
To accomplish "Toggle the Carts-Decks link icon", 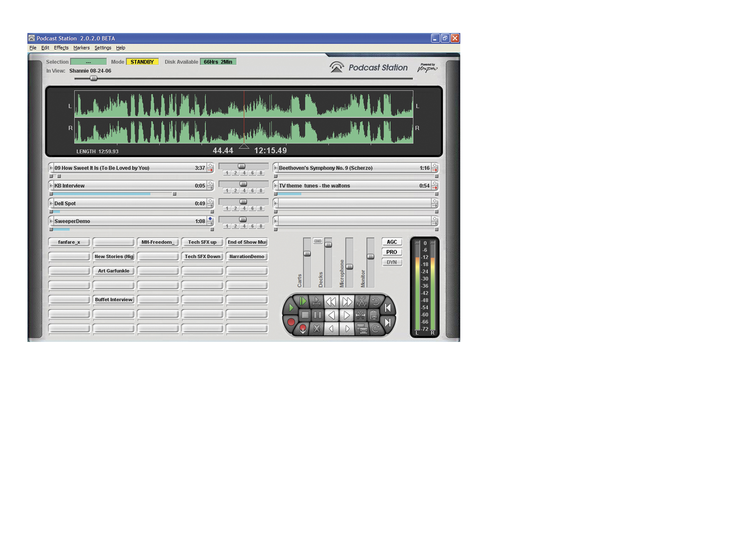I will (317, 241).
